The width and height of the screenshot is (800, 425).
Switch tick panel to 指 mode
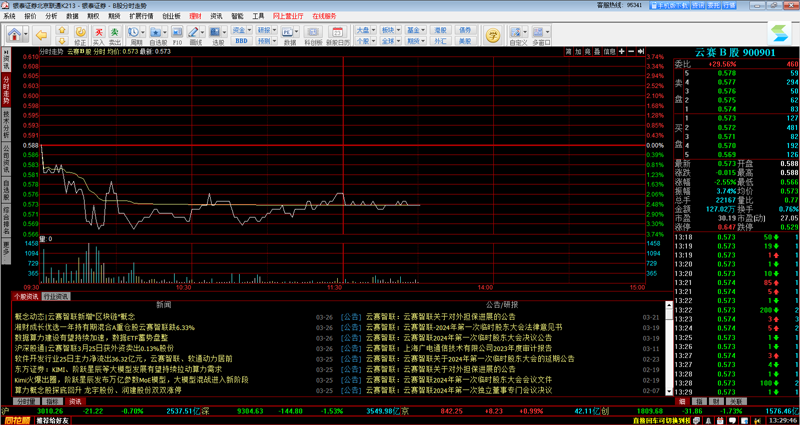point(699,402)
